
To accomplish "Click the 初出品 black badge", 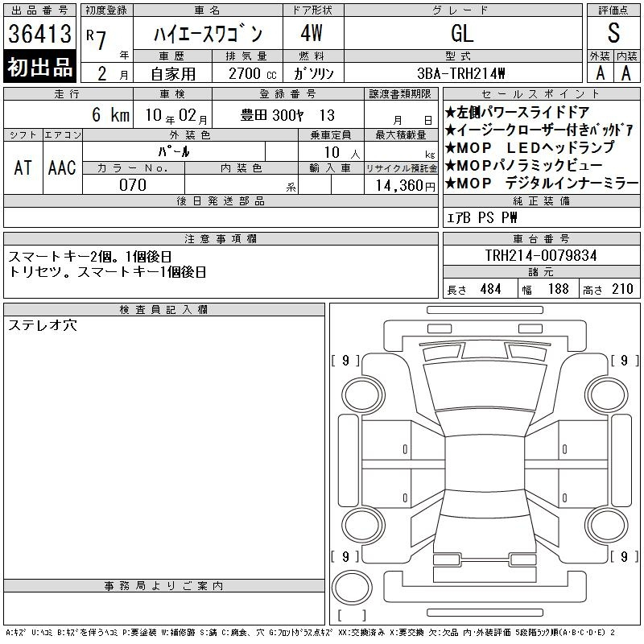I will coord(40,67).
